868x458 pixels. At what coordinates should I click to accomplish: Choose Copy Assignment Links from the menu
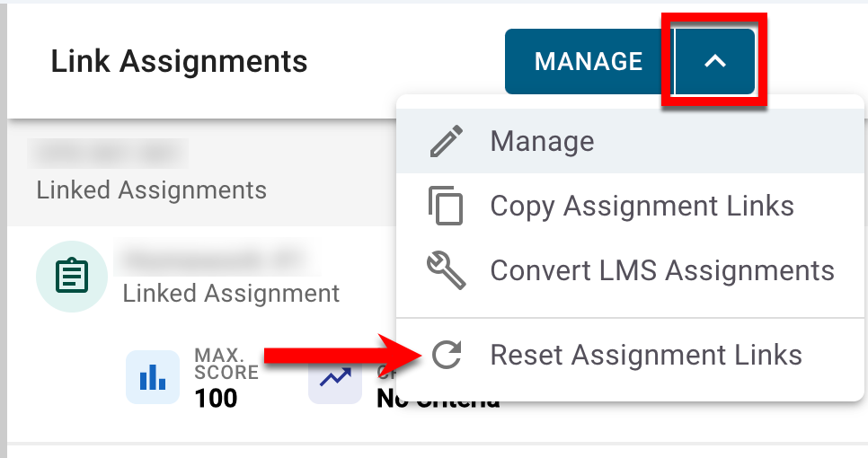pyautogui.click(x=642, y=207)
